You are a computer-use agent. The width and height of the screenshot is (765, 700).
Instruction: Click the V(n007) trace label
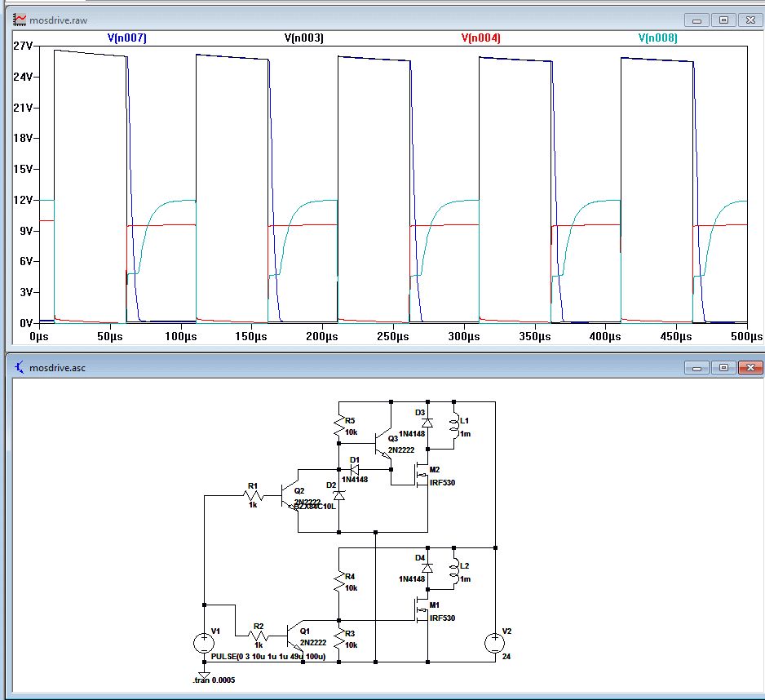pyautogui.click(x=126, y=38)
